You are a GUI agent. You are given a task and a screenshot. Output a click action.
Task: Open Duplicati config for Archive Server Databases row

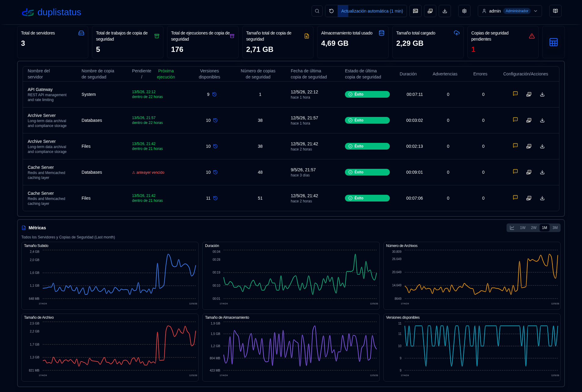pyautogui.click(x=529, y=120)
